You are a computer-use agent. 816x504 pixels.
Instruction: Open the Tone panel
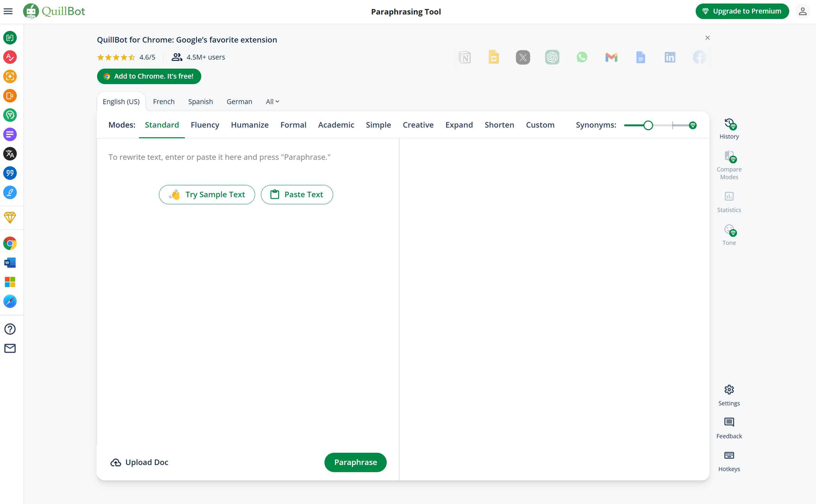[x=729, y=235]
